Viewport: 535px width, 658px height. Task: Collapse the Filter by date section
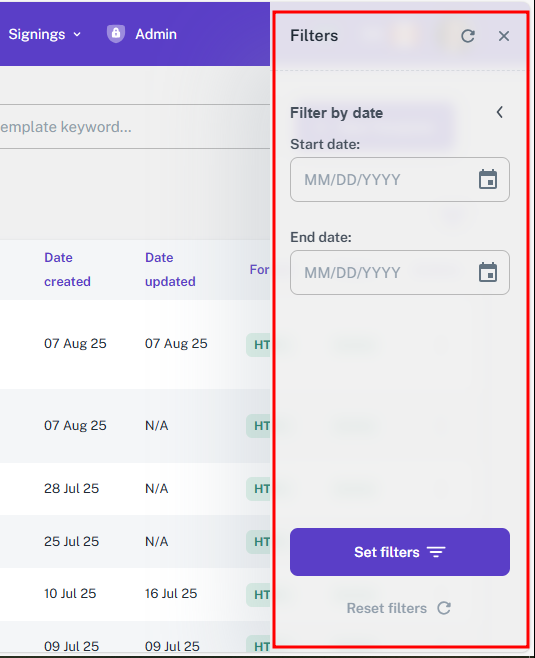[x=499, y=112]
